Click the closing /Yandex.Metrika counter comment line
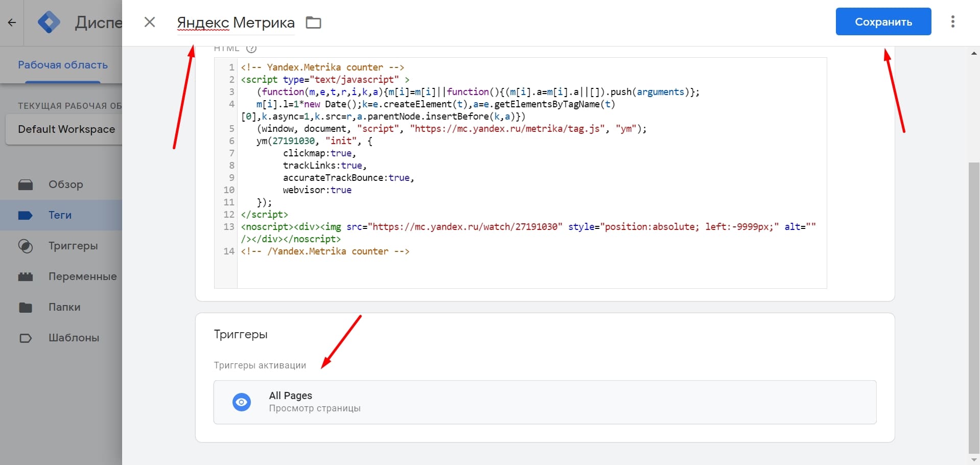The height and width of the screenshot is (465, 980). [x=325, y=251]
